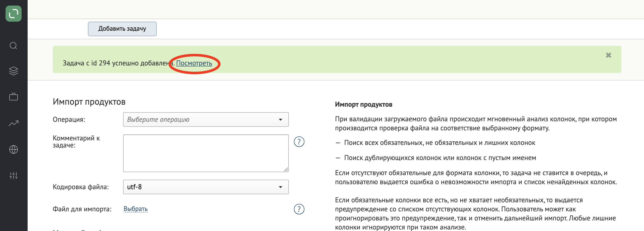Open the trend chart icon in sidebar
644x231 pixels.
click(14, 123)
